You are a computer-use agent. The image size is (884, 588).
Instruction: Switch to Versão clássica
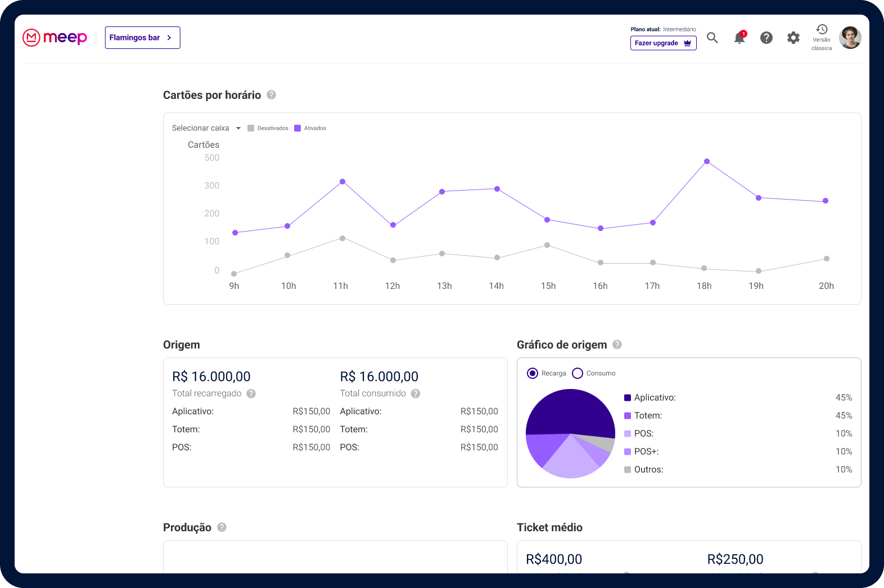[822, 37]
